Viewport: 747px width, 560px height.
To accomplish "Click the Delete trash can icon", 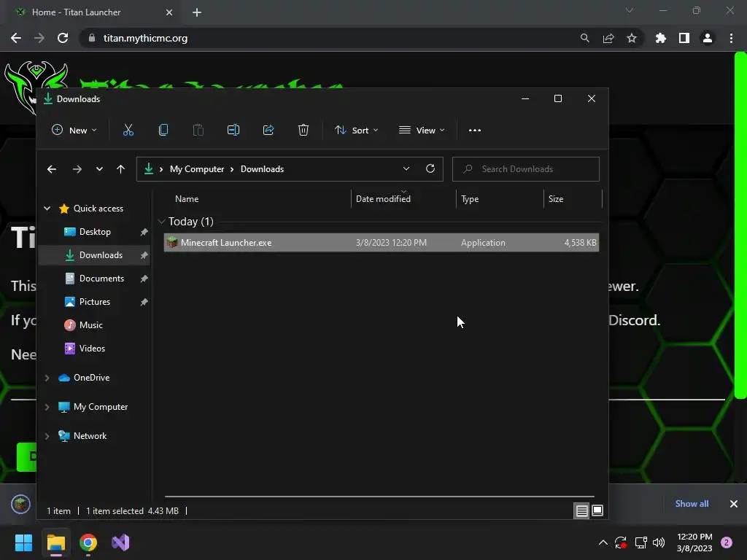I will [x=303, y=130].
